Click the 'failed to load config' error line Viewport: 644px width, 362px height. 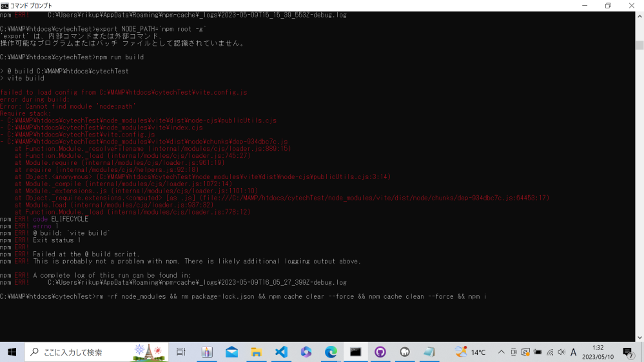click(x=124, y=92)
